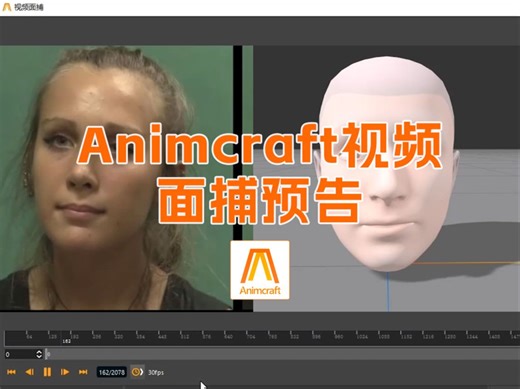Toggle the clock real-time playback button
The image size is (520, 389).
pyautogui.click(x=137, y=372)
